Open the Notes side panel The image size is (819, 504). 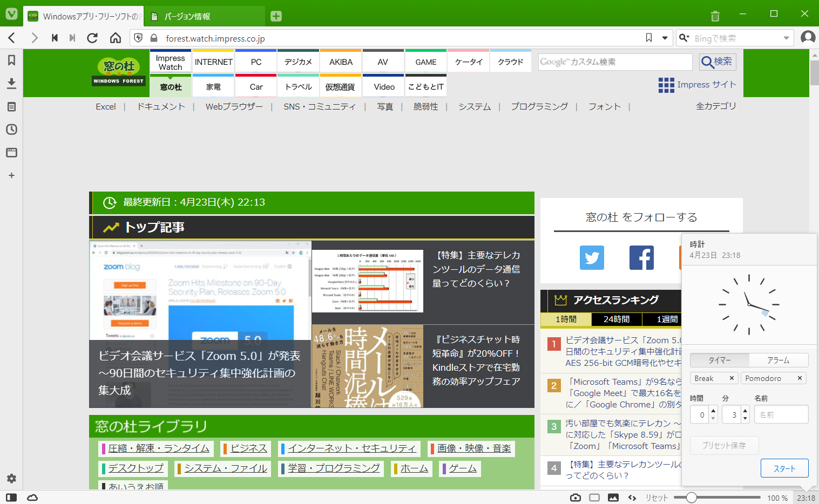pos(11,106)
